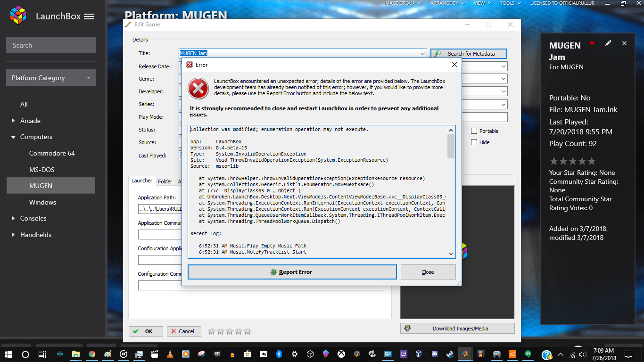Image resolution: width=644 pixels, height=362 pixels.
Task: Click the Search for Metadata button
Action: 469,54
